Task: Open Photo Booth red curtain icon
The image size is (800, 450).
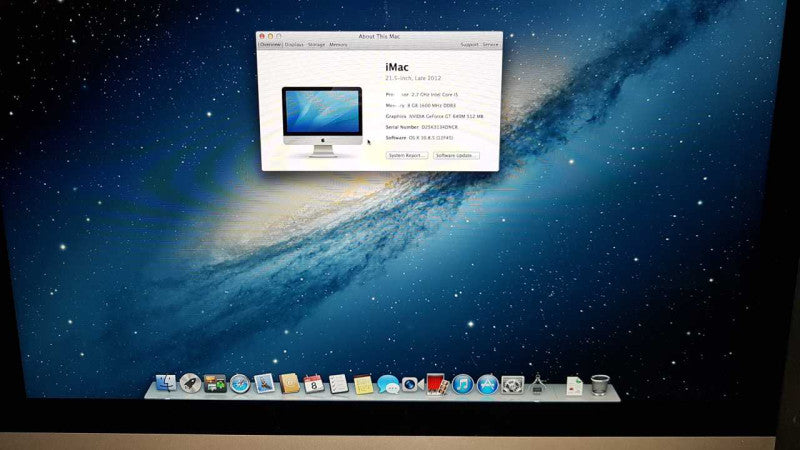Action: [437, 384]
